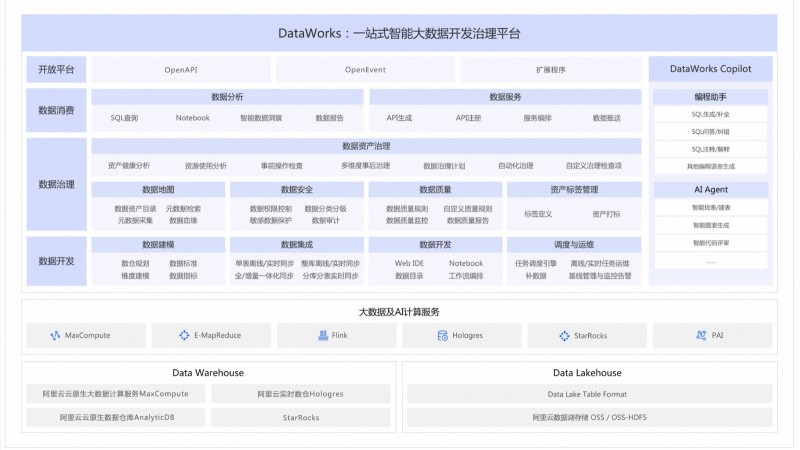Click 补数据 item
Screen dimensions: 800x450
point(536,276)
